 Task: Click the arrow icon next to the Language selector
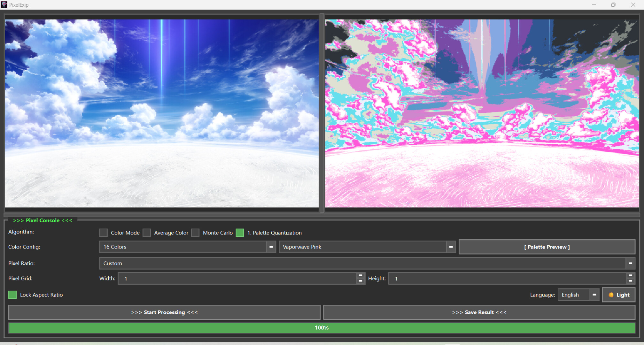[595, 295]
